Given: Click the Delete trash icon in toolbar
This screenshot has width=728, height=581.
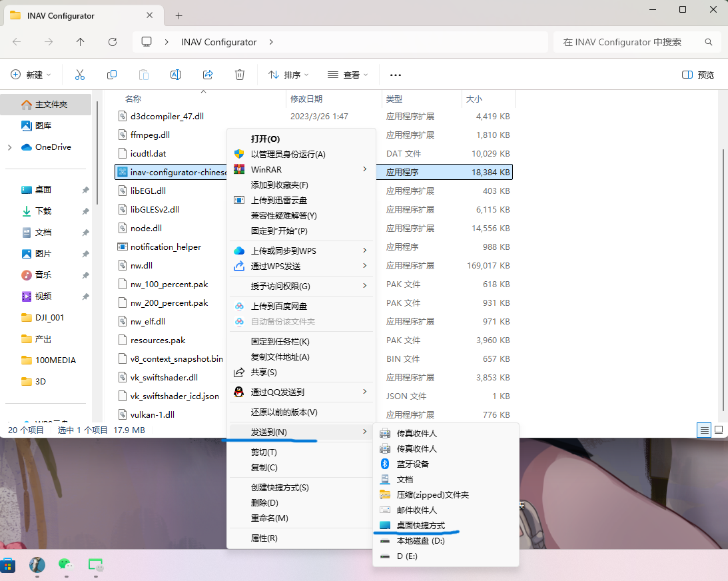Looking at the screenshot, I should click(240, 75).
